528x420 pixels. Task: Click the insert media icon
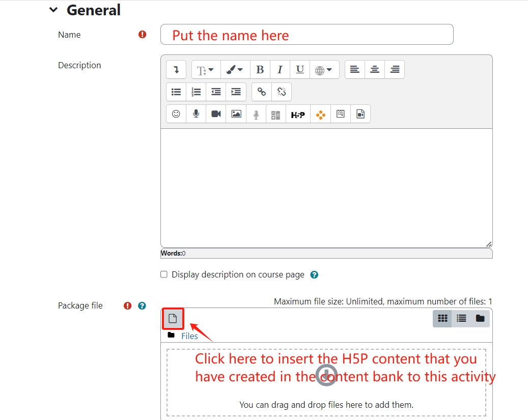(360, 114)
